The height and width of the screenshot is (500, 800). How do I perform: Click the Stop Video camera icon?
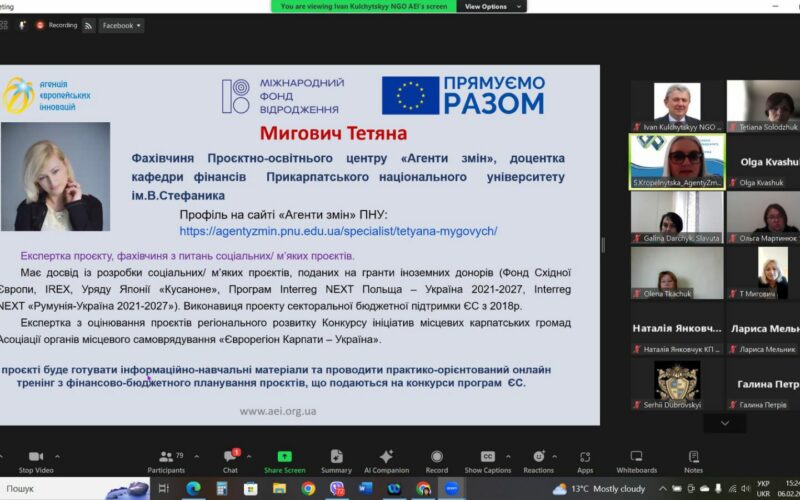(36, 457)
